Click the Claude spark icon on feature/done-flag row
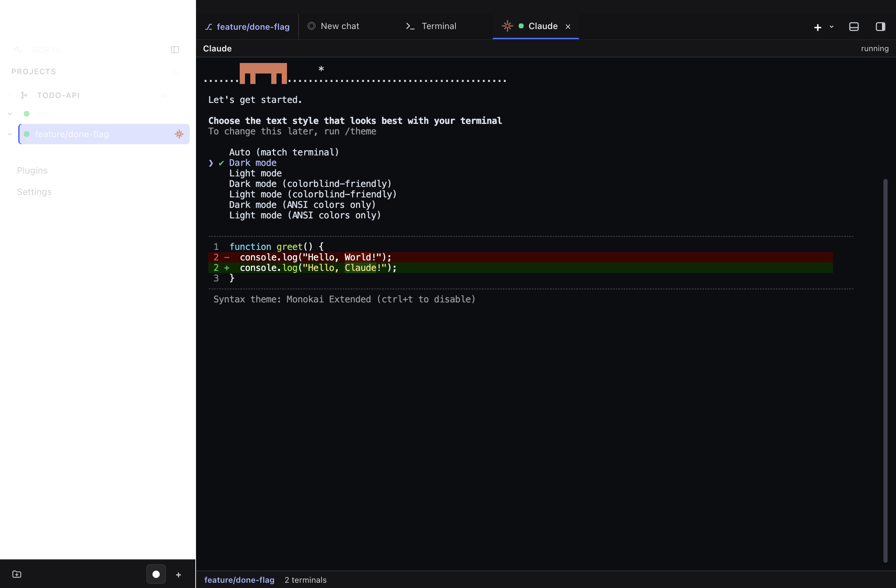Screen dimensions: 896x588 pos(179,134)
